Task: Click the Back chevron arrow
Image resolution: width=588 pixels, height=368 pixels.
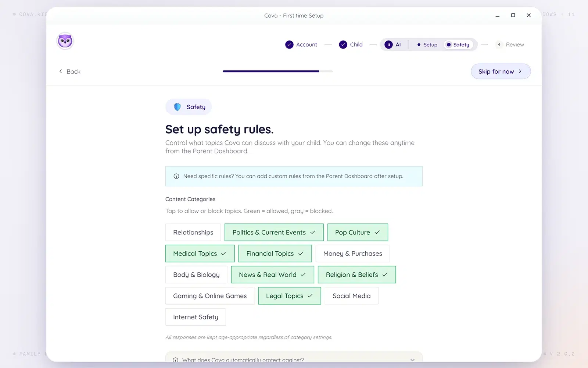Action: [x=61, y=71]
